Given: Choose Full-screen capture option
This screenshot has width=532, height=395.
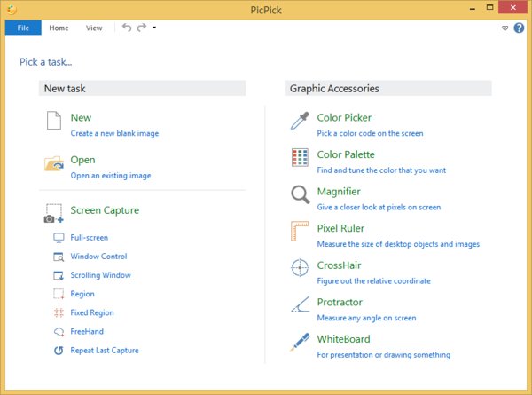Looking at the screenshot, I should (x=89, y=238).
